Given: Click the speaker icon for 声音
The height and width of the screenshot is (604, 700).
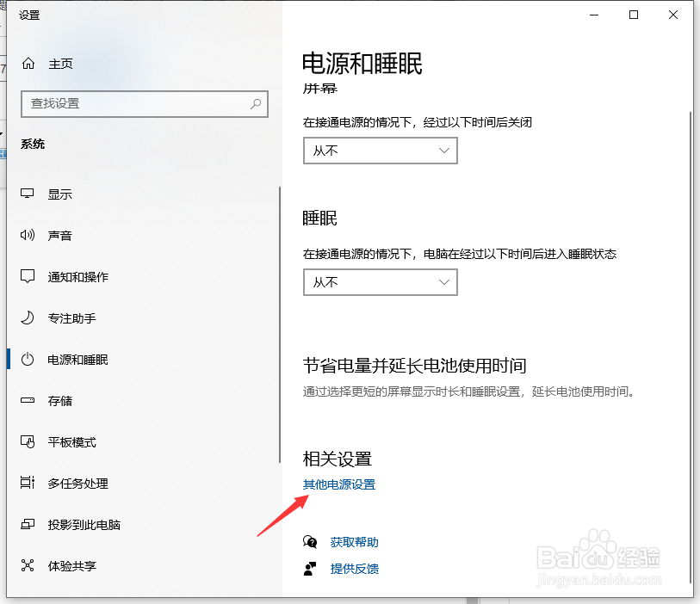Looking at the screenshot, I should click(28, 235).
